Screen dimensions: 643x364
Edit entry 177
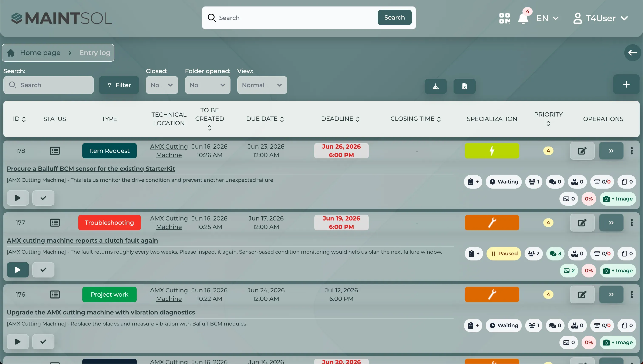(x=582, y=223)
